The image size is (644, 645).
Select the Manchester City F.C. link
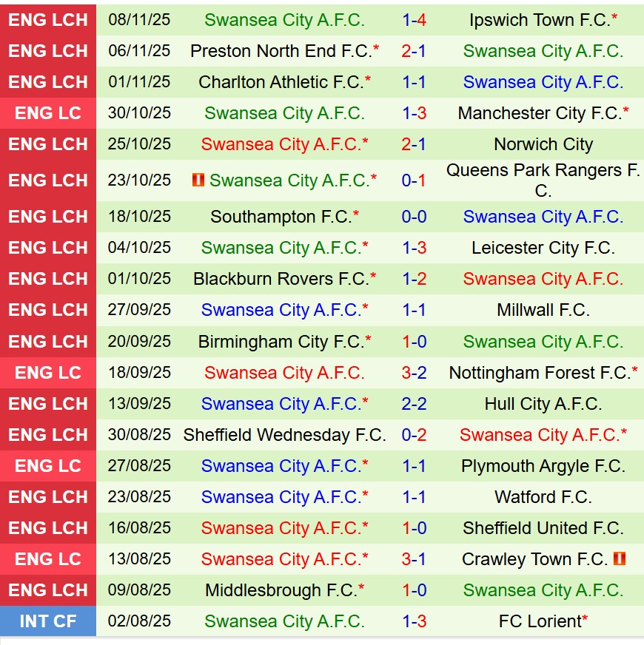click(x=540, y=113)
